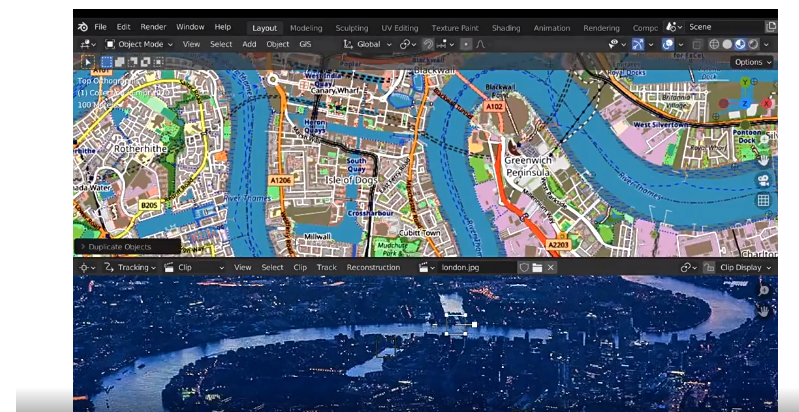This screenshot has height=412, width=799.
Task: Click the london.jpg clip name field
Action: point(478,267)
